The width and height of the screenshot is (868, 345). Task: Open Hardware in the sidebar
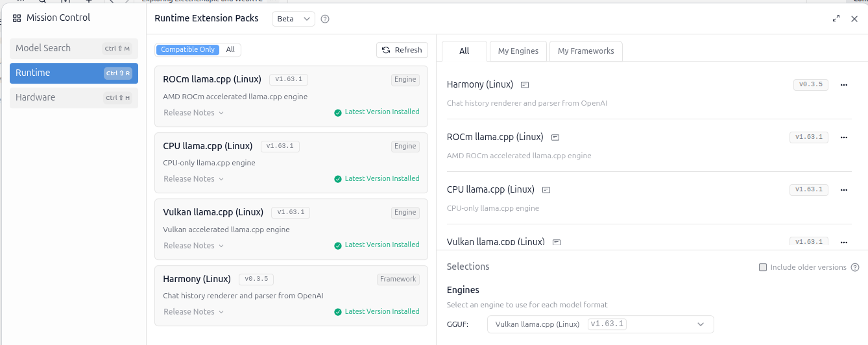point(74,98)
